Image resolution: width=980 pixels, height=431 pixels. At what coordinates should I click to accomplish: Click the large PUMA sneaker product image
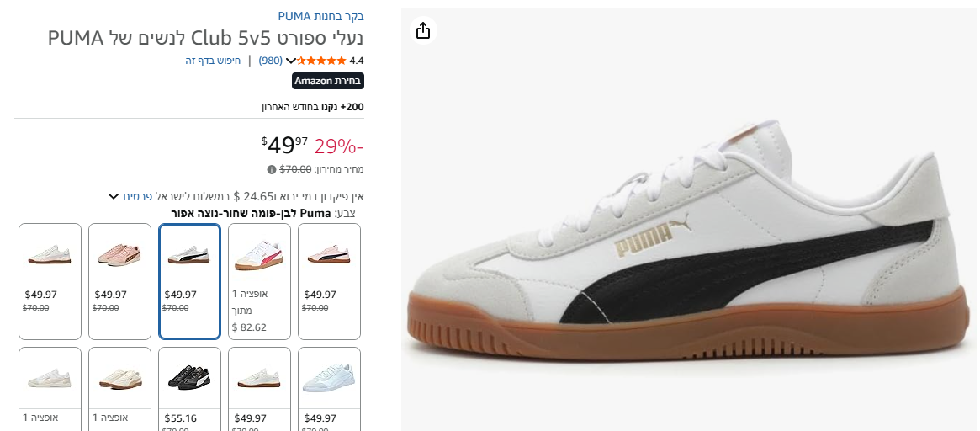click(x=688, y=244)
